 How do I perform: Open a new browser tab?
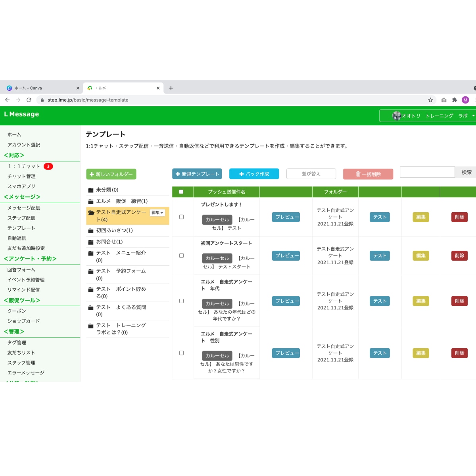tap(171, 88)
